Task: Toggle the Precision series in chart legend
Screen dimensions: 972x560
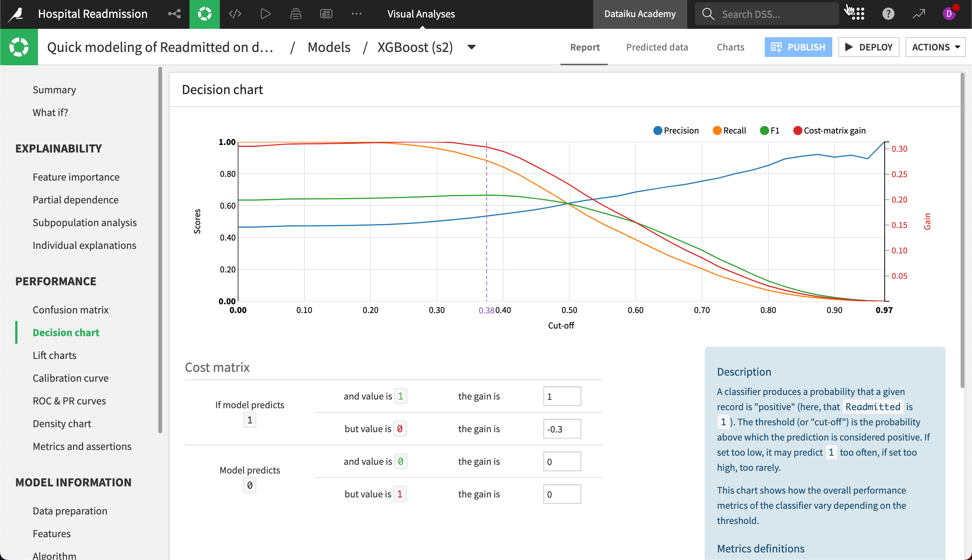Action: click(x=676, y=131)
